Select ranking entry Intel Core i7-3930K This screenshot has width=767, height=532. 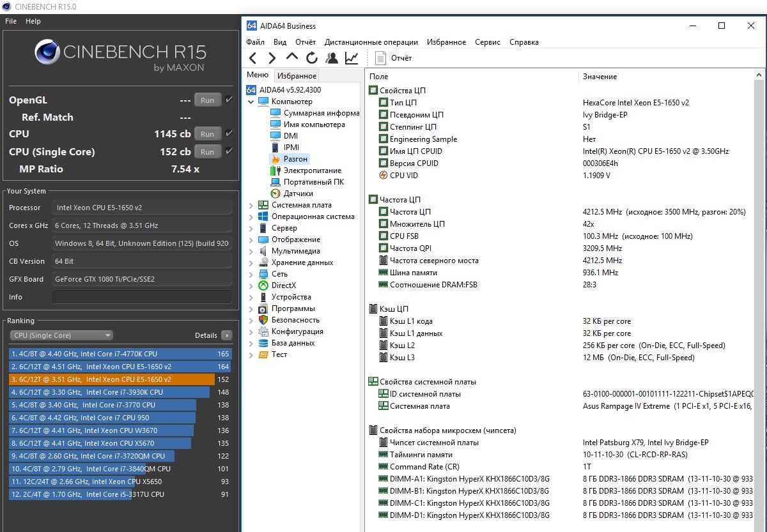(120, 392)
